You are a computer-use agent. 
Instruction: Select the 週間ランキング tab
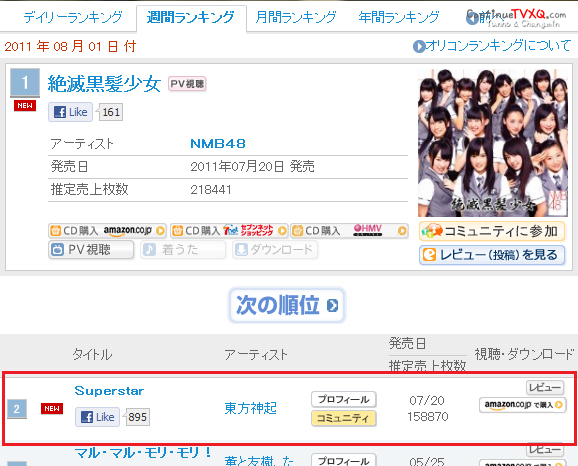[191, 17]
